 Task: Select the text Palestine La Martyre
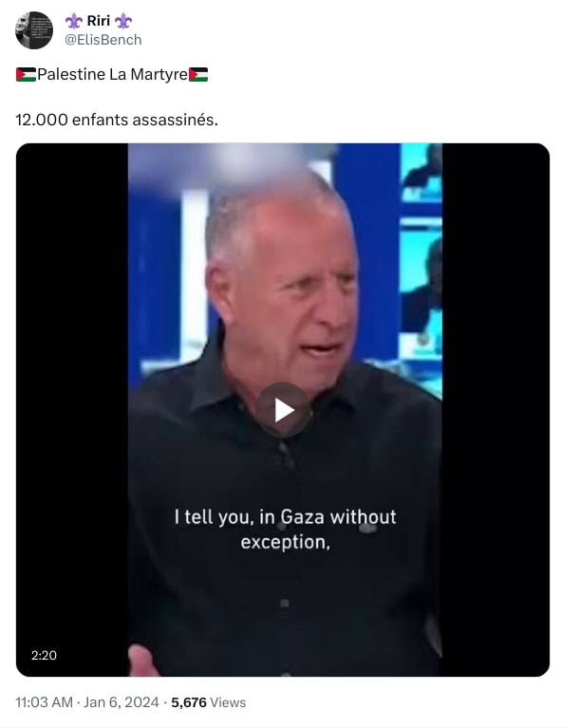coord(112,74)
